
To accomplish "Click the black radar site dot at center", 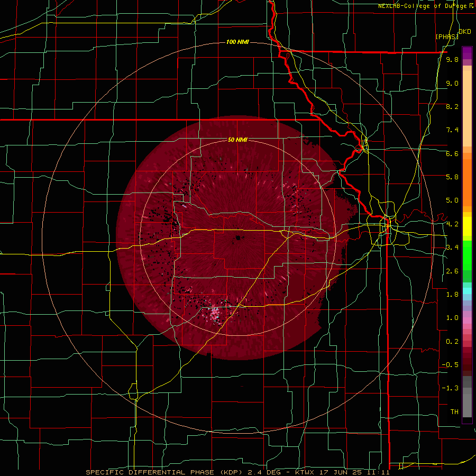I will [239, 237].
